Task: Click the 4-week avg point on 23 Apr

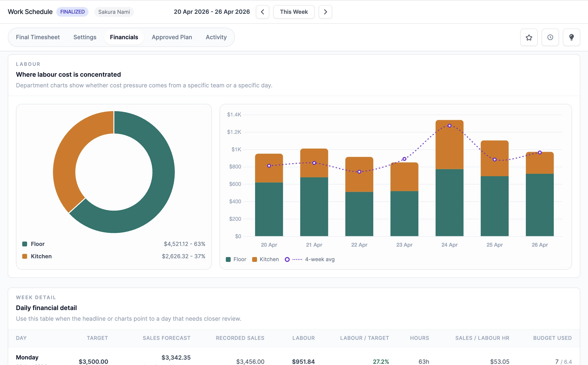Action: [404, 159]
